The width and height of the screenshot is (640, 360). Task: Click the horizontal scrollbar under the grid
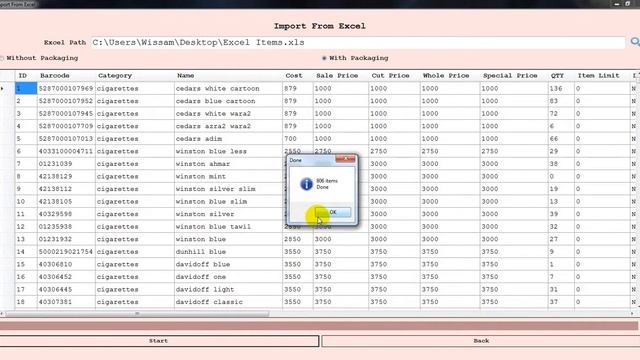tap(137, 313)
